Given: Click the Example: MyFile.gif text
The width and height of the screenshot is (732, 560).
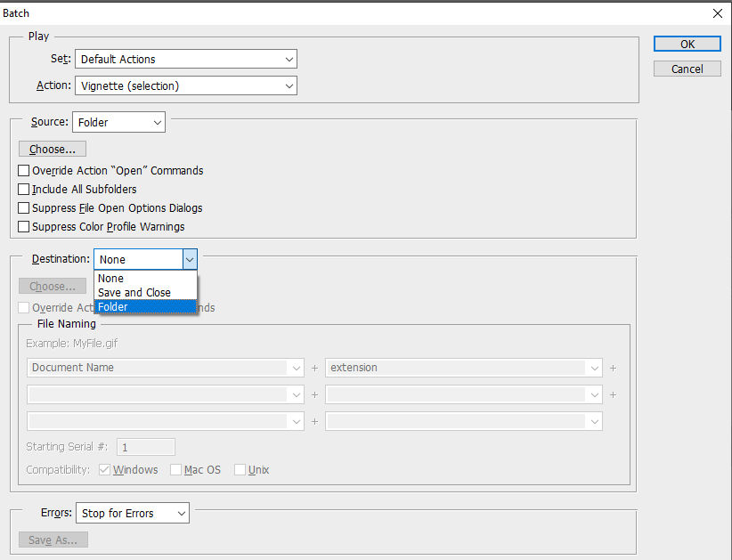Looking at the screenshot, I should pyautogui.click(x=72, y=344).
